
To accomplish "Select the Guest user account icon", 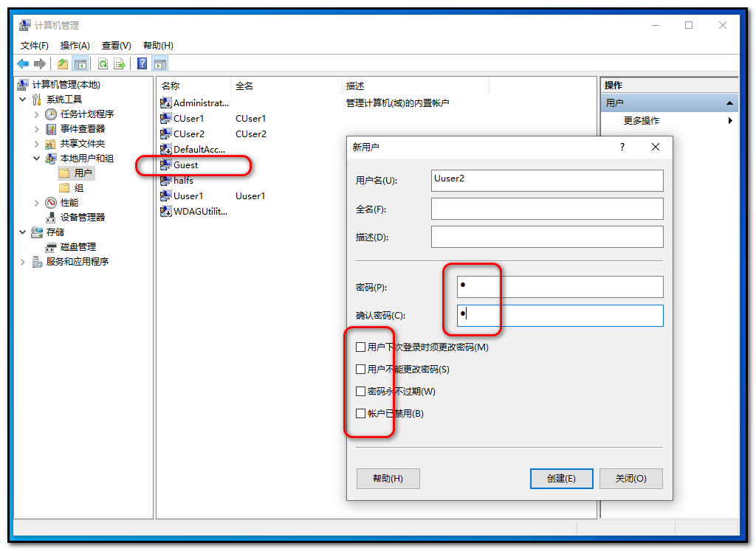I will 166,165.
